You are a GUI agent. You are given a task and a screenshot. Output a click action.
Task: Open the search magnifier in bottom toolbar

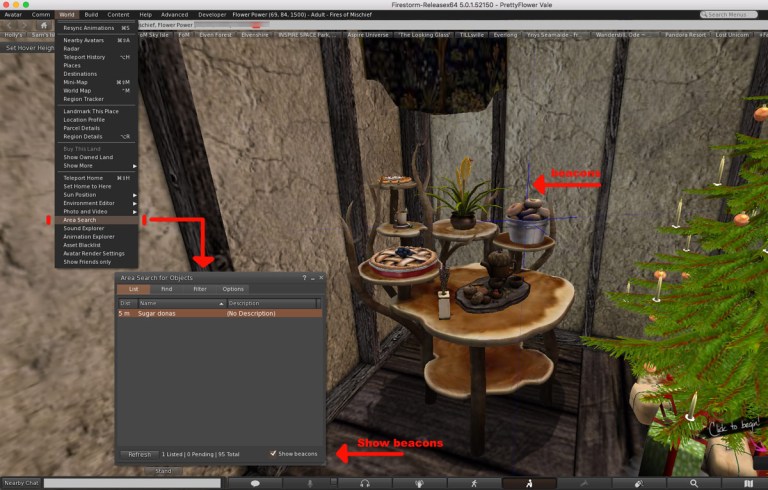click(694, 483)
